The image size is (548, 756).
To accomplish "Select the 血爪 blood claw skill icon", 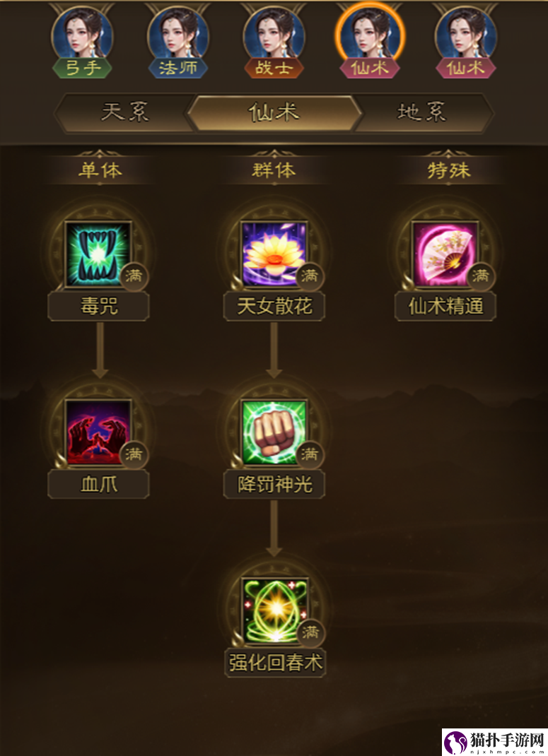I will 98,432.
